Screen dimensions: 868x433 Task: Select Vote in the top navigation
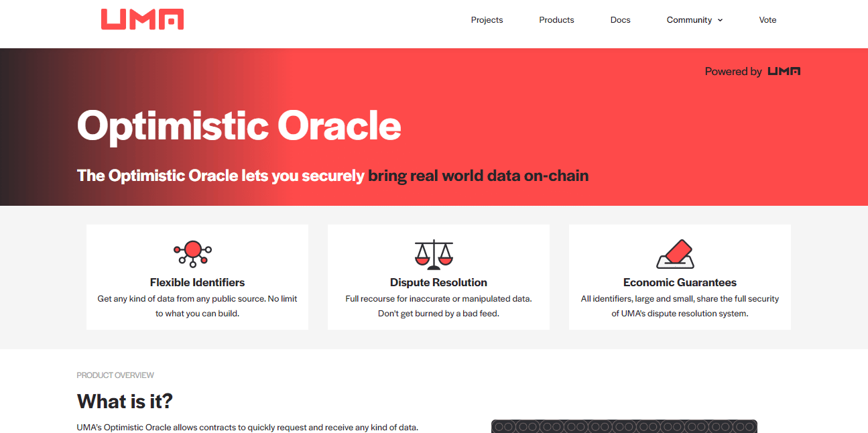pos(767,20)
